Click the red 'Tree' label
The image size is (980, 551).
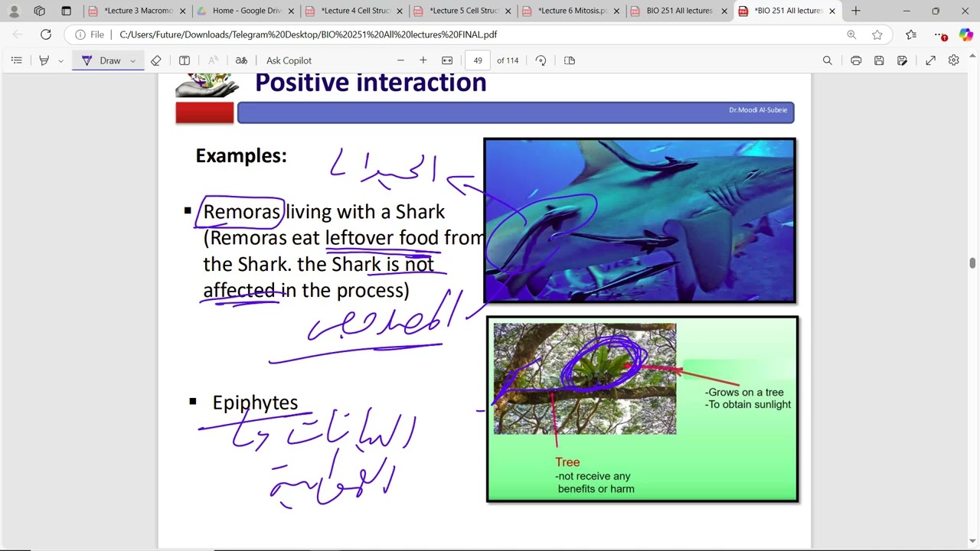point(567,462)
